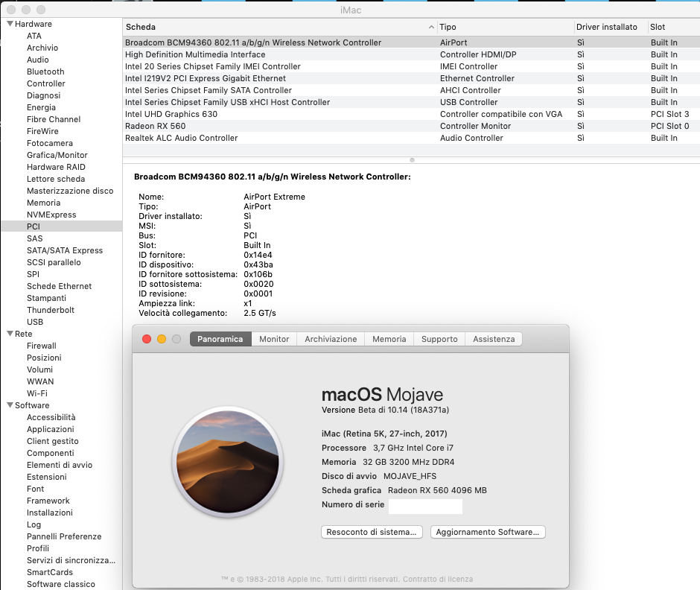Image resolution: width=700 pixels, height=590 pixels.
Task: Sort by the Scheda column arrow
Action: pyautogui.click(x=431, y=28)
